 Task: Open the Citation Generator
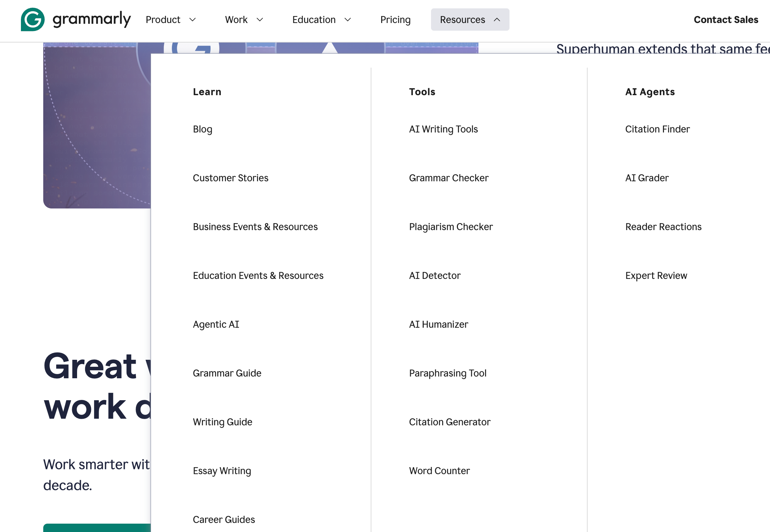450,422
